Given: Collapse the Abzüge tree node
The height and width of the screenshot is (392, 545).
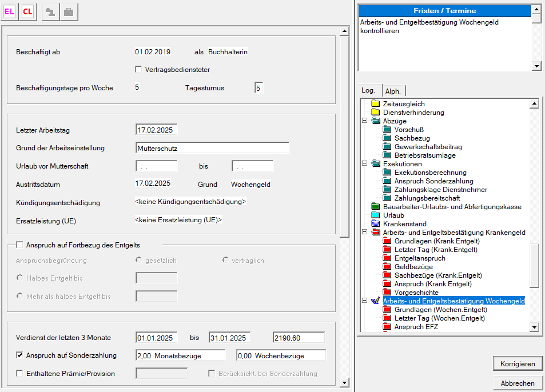Looking at the screenshot, I should click(x=364, y=121).
